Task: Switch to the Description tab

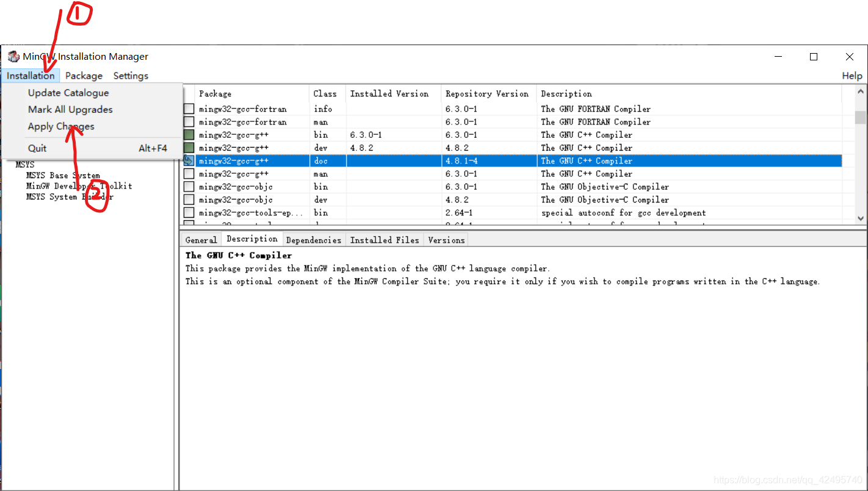Action: click(x=252, y=239)
